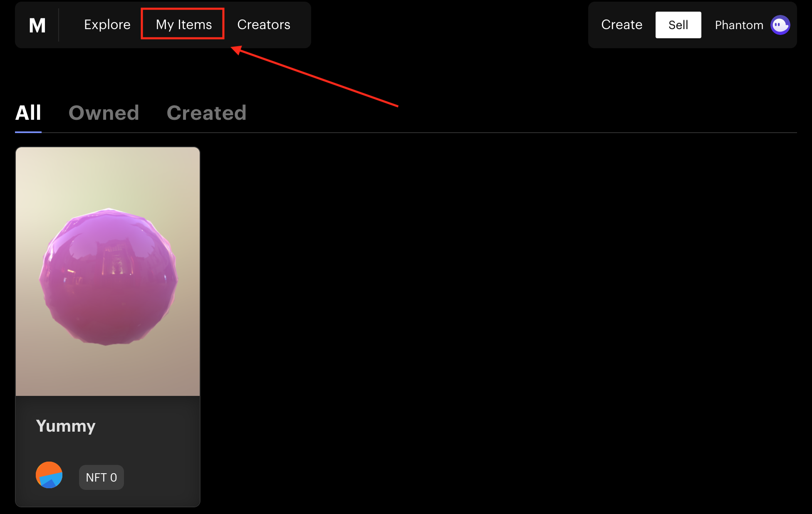Screen dimensions: 812x514
Task: Switch to the All tab
Action: click(x=28, y=113)
